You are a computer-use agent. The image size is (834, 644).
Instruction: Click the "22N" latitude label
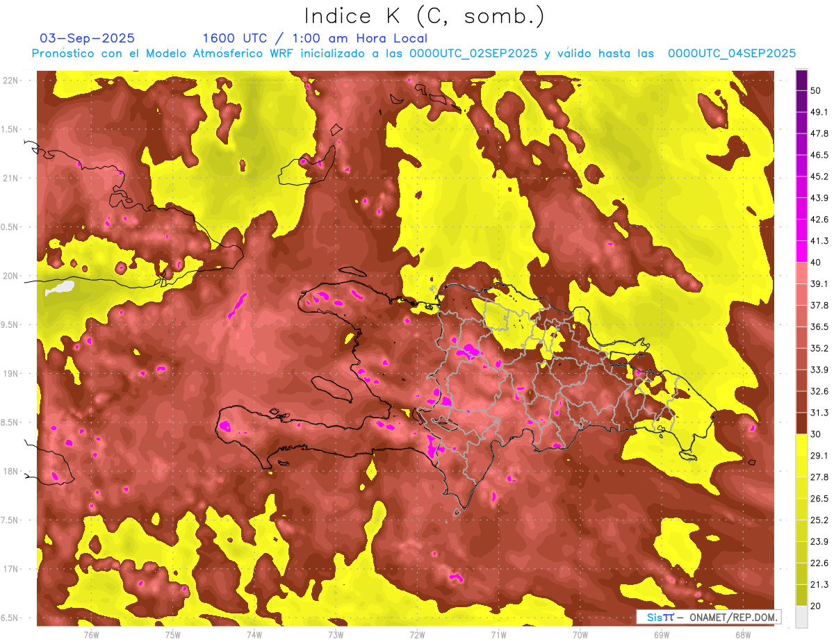12,80
